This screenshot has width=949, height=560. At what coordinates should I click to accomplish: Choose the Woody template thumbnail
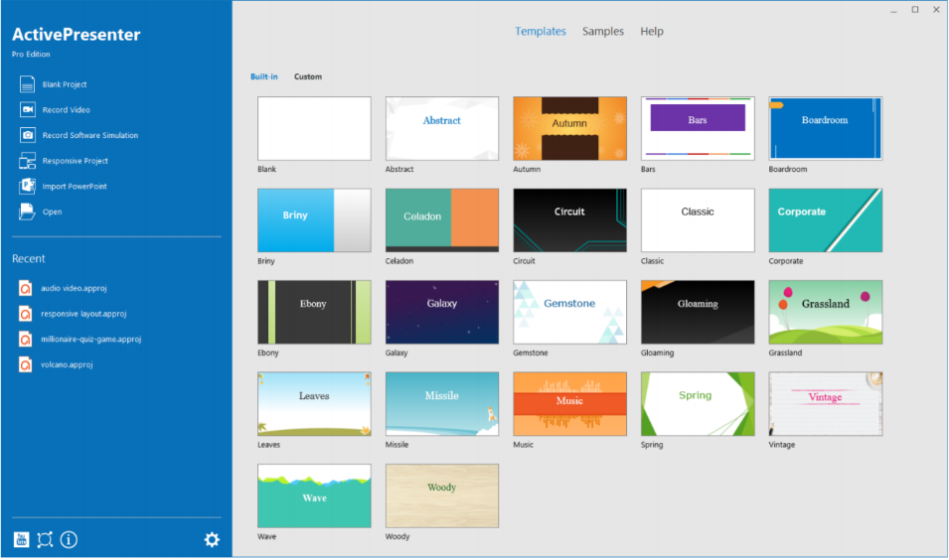point(442,495)
